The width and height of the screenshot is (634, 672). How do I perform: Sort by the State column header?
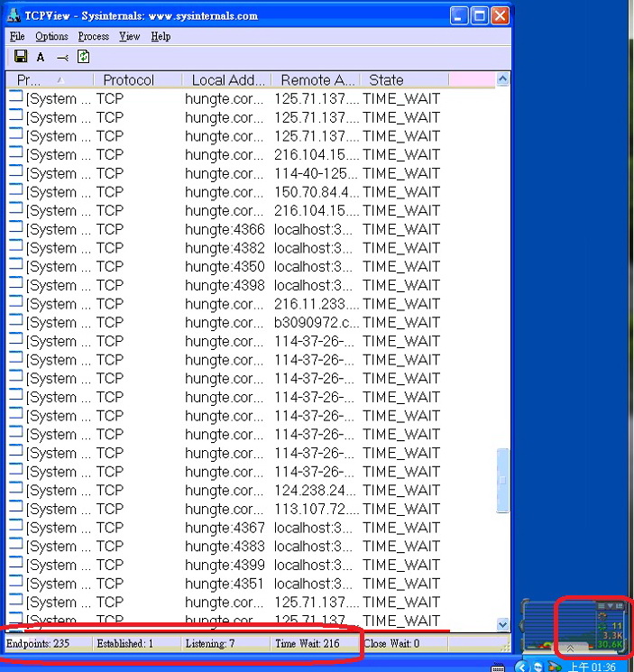[405, 80]
